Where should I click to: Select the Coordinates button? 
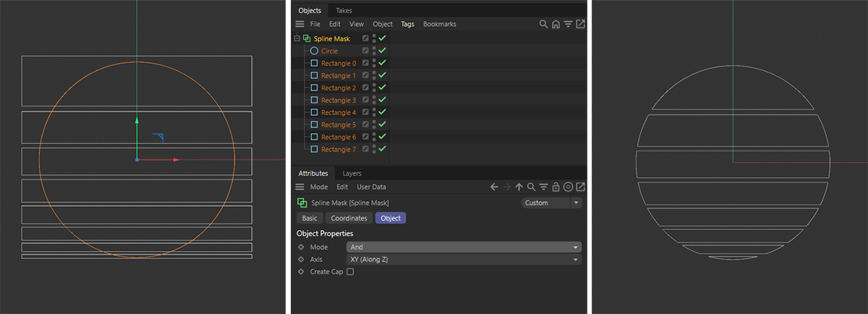[349, 218]
